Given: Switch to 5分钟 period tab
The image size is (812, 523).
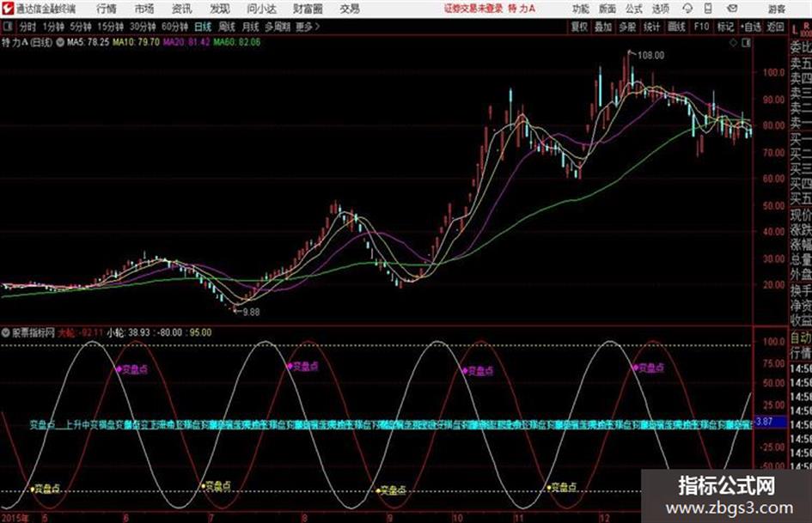Looking at the screenshot, I should 81,27.
